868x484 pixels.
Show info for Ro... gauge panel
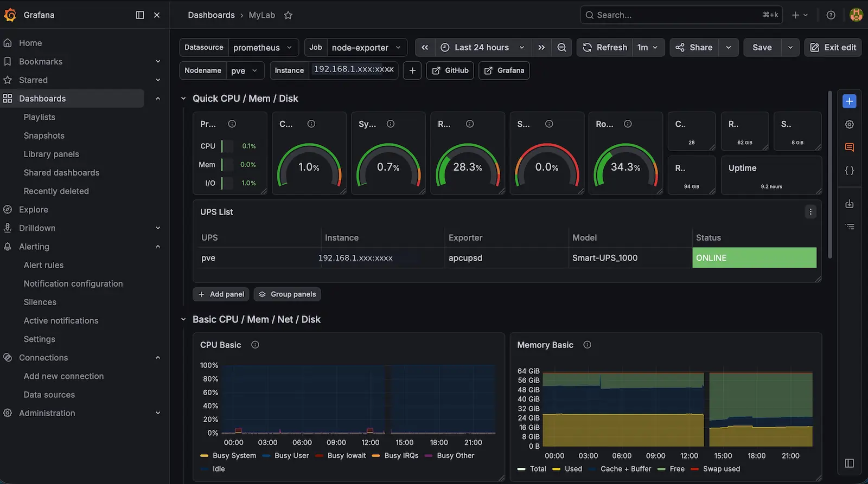tap(628, 124)
